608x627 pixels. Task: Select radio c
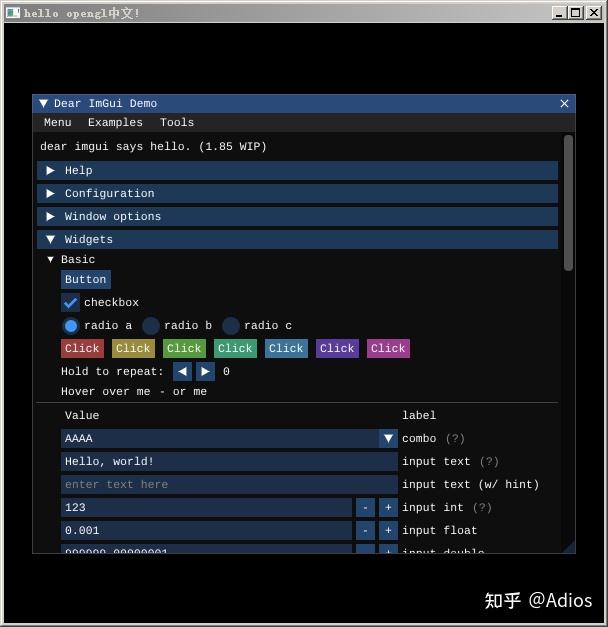(x=231, y=326)
